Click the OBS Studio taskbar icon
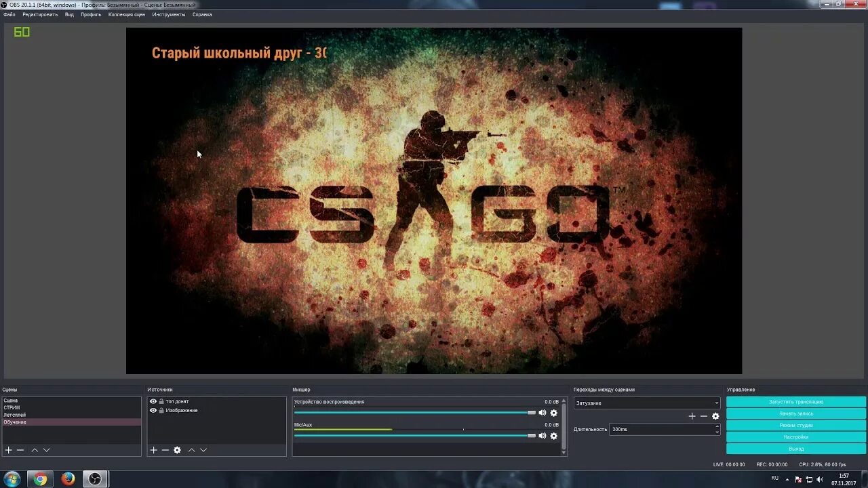Screen dimensions: 868x488 point(96,479)
